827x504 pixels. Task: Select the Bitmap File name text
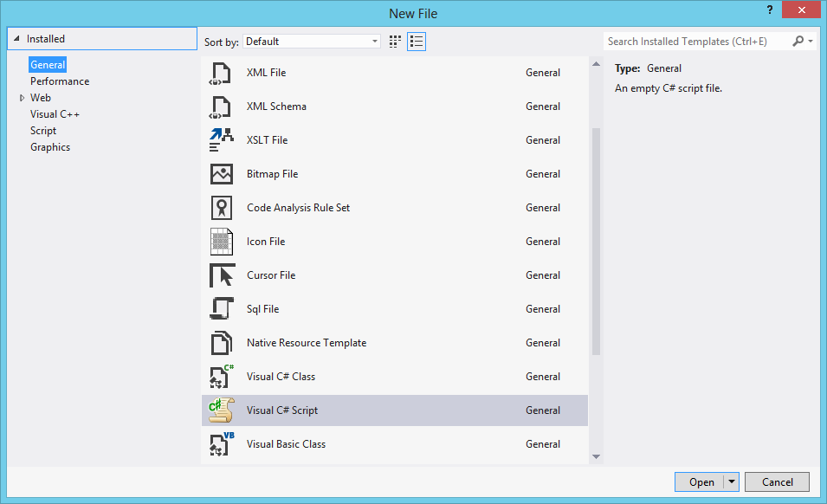pyautogui.click(x=272, y=174)
